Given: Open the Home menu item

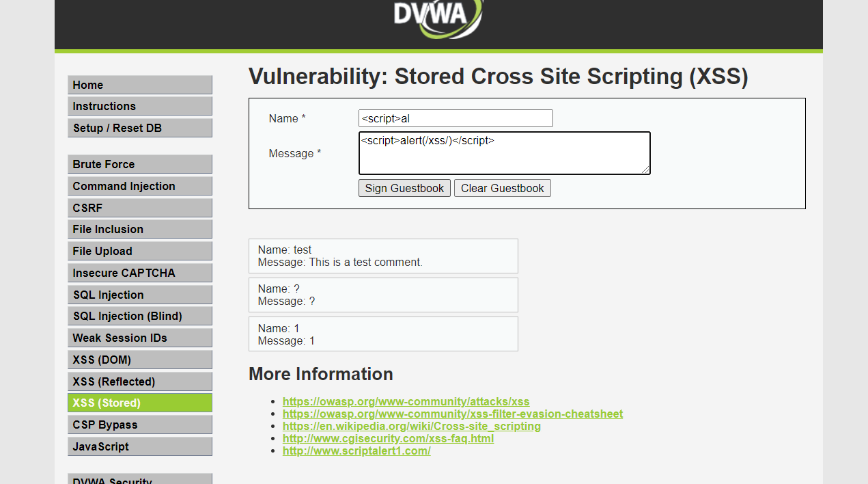Looking at the screenshot, I should click(140, 85).
